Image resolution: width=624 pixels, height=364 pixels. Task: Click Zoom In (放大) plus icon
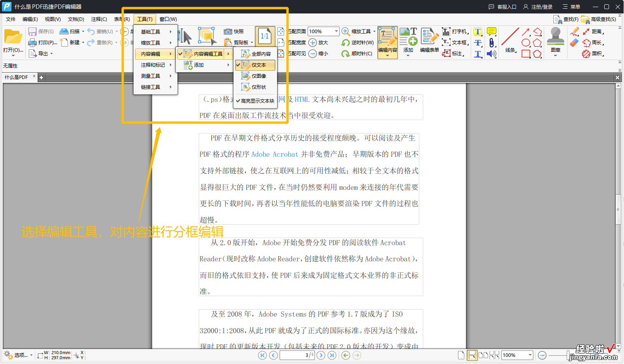[313, 42]
